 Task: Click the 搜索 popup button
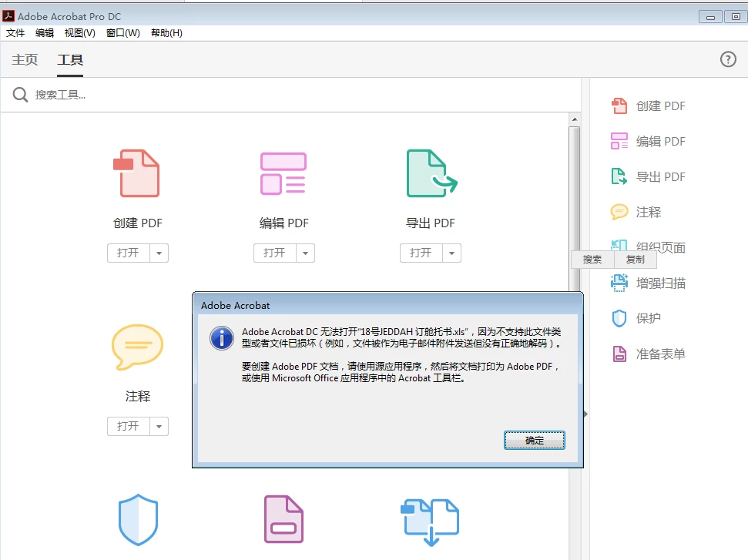coord(592,260)
